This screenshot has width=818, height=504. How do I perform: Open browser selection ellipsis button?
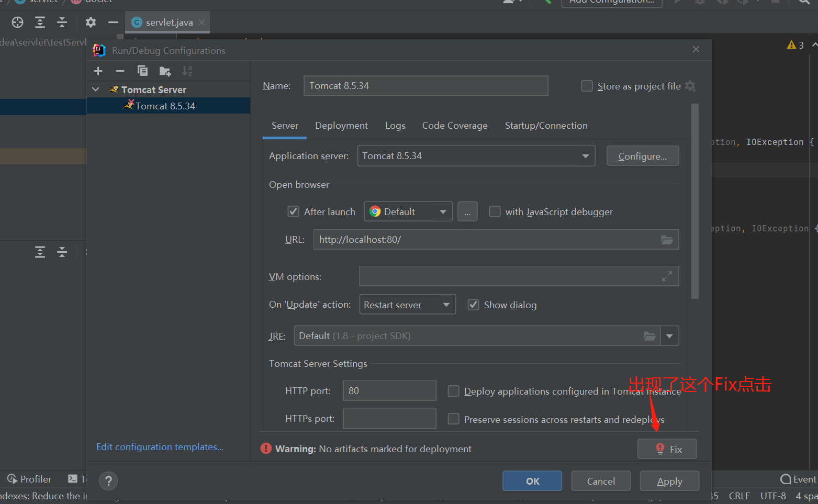point(467,211)
